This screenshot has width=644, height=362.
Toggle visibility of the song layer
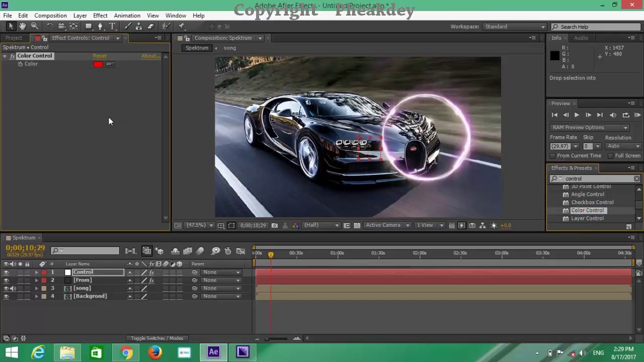click(x=6, y=288)
